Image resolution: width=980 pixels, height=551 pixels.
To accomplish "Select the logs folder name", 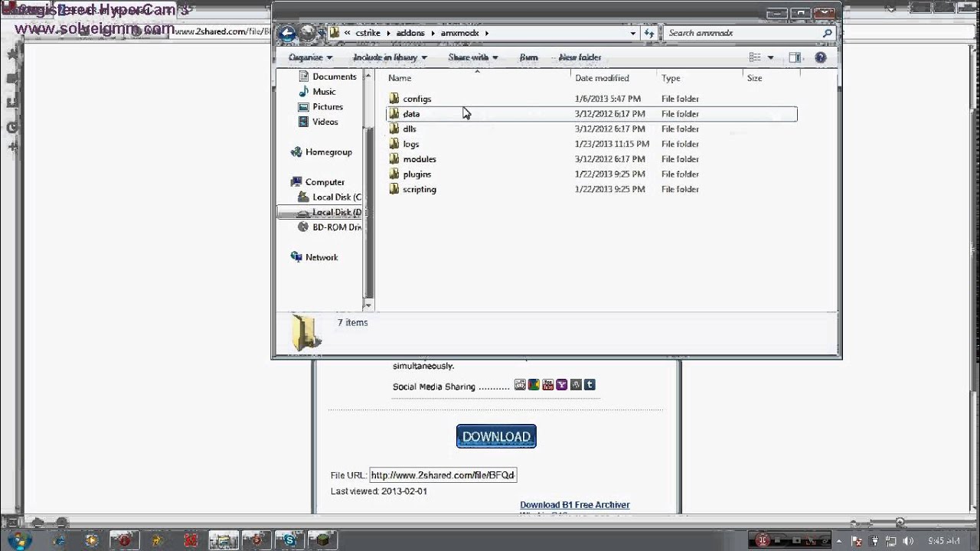I will click(x=411, y=144).
